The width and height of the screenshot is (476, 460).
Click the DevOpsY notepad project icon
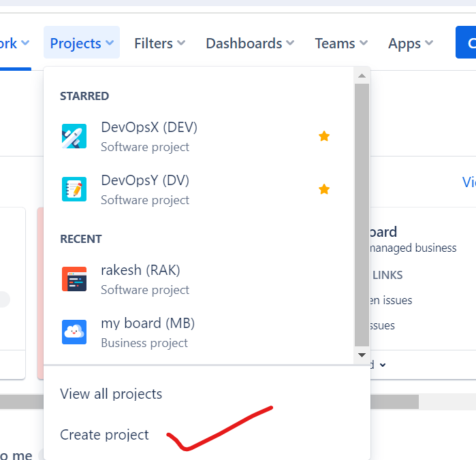coord(74,189)
